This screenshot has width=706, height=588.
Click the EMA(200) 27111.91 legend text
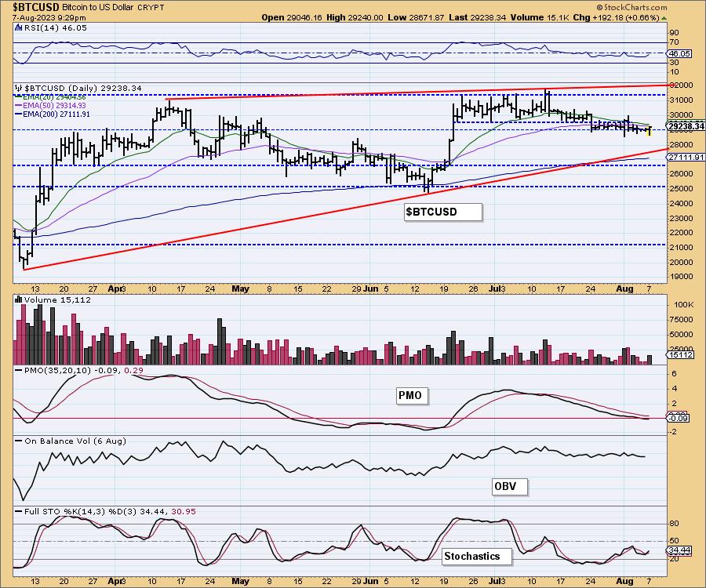pyautogui.click(x=56, y=114)
